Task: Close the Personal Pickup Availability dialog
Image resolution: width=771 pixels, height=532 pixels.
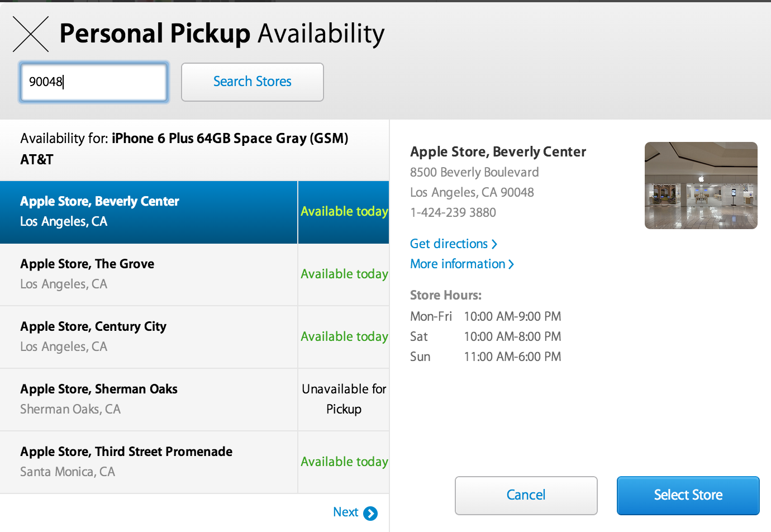Action: click(x=31, y=34)
